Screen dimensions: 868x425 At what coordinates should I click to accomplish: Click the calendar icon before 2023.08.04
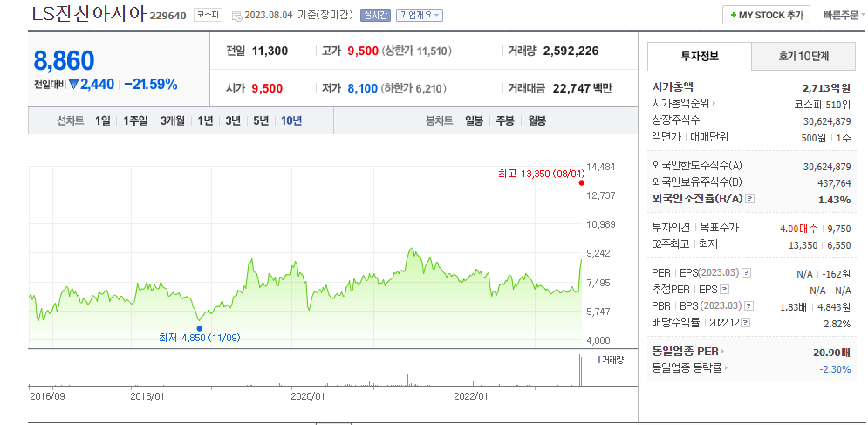point(237,16)
